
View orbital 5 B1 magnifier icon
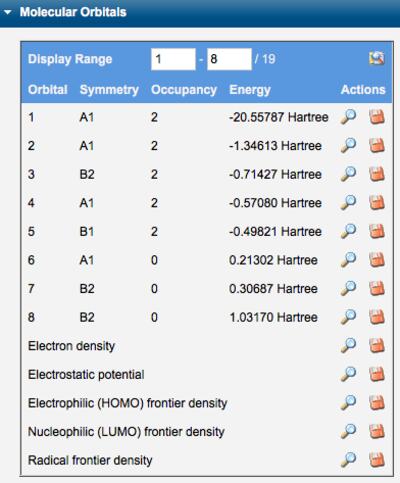pyautogui.click(x=348, y=231)
